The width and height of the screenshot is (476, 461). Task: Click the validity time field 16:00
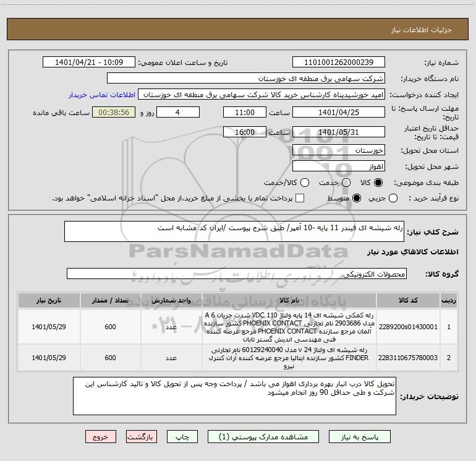tap(245, 132)
